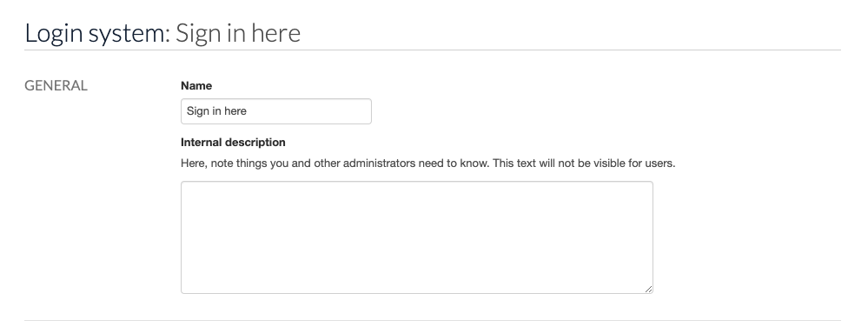Click the horizontal divider under the title

tap(433, 50)
